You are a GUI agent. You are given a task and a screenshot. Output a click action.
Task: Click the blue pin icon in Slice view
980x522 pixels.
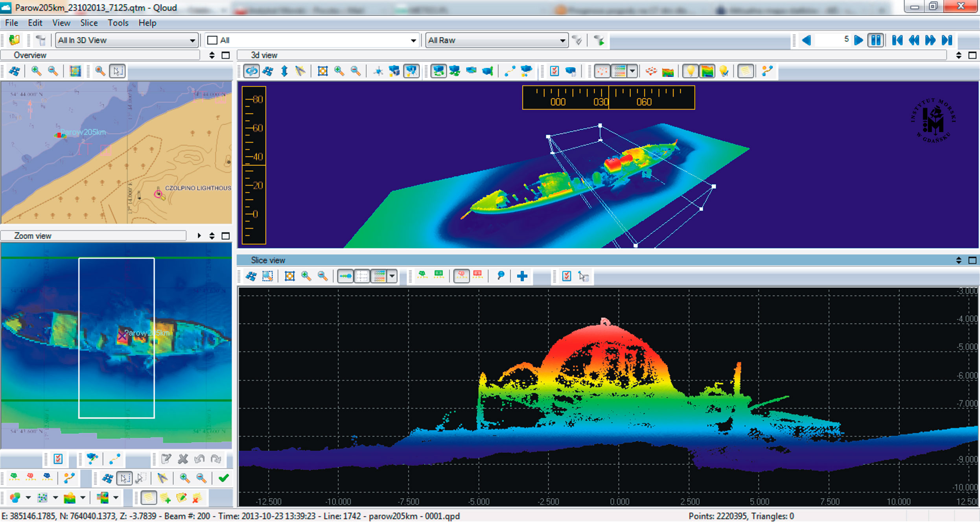501,276
